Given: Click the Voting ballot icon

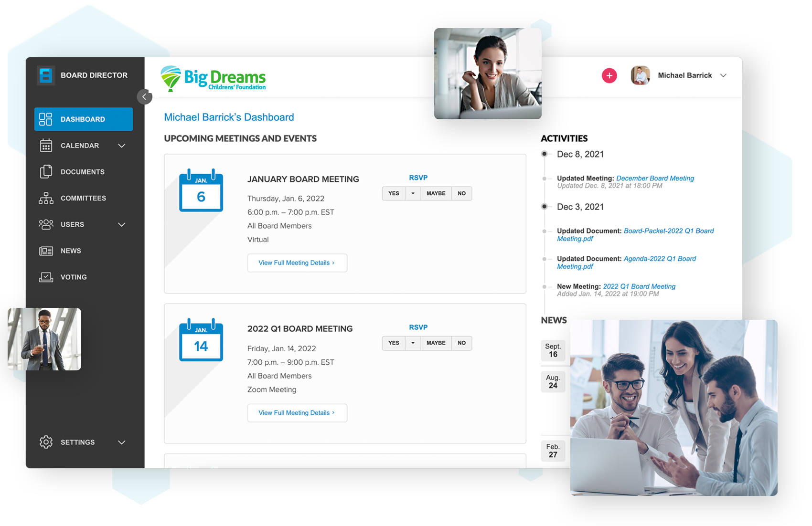Looking at the screenshot, I should pos(46,277).
